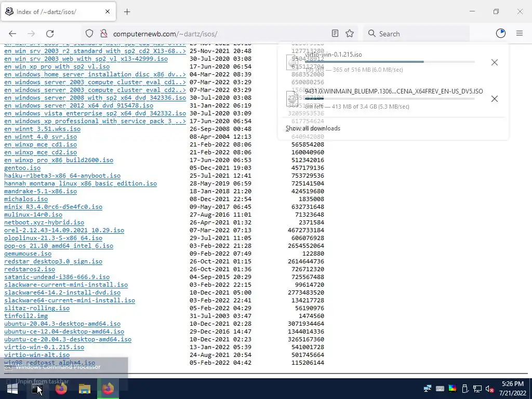The height and width of the screenshot is (399, 532).
Task: Click Show all downloads
Action: 313,128
